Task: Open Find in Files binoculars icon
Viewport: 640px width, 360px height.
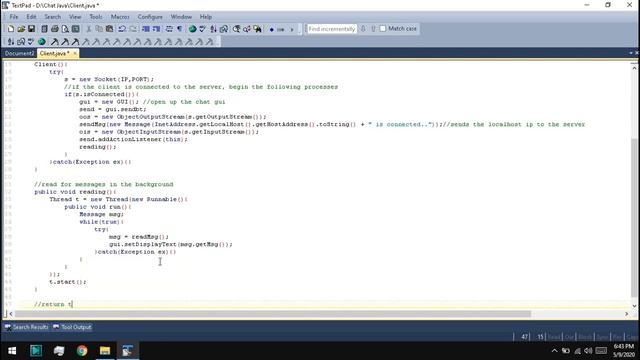Action: 257,29
